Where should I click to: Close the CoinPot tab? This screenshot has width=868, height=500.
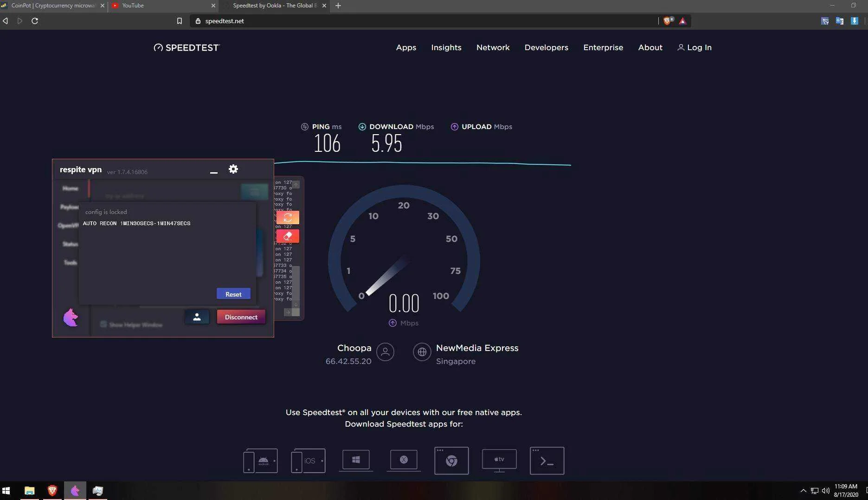tap(103, 6)
